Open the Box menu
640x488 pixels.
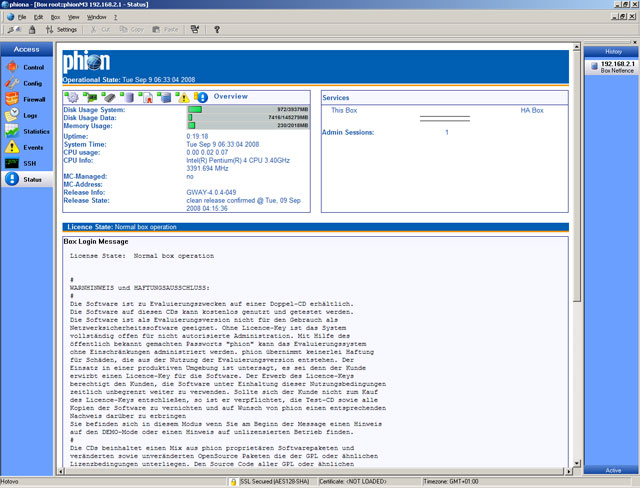click(55, 17)
